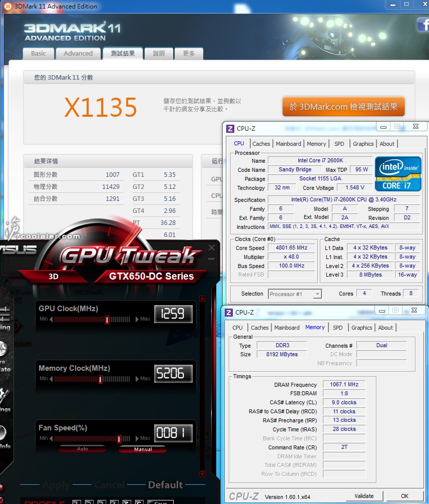Screen dimensions: 429x504
Task: Increase Fan Speed with the Max arrow
Action: (x=137, y=438)
